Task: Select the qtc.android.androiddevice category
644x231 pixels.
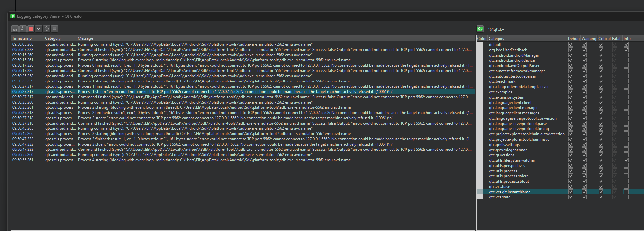Action: (x=512, y=60)
